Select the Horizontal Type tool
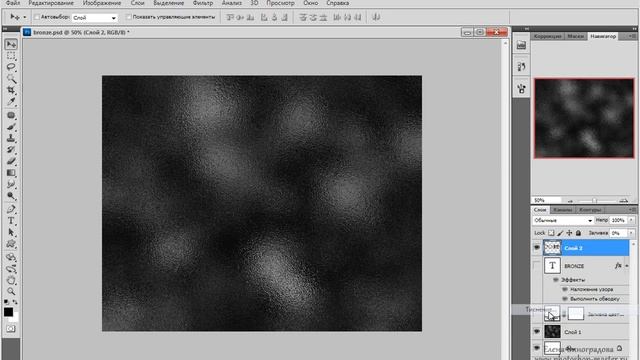 [x=11, y=221]
